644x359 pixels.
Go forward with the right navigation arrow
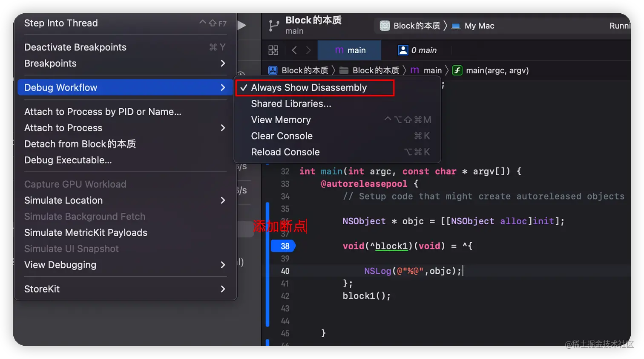coord(308,50)
